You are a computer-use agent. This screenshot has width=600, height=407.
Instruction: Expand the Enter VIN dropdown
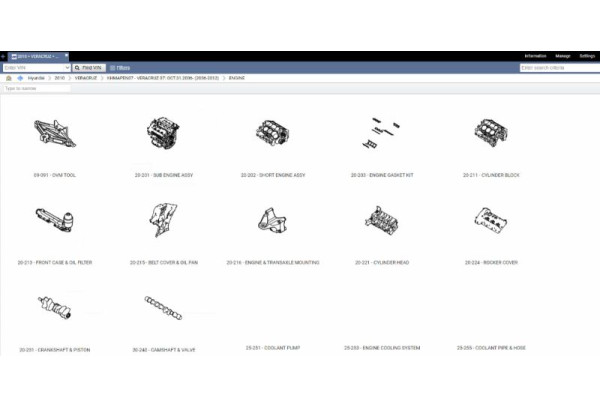coord(66,67)
